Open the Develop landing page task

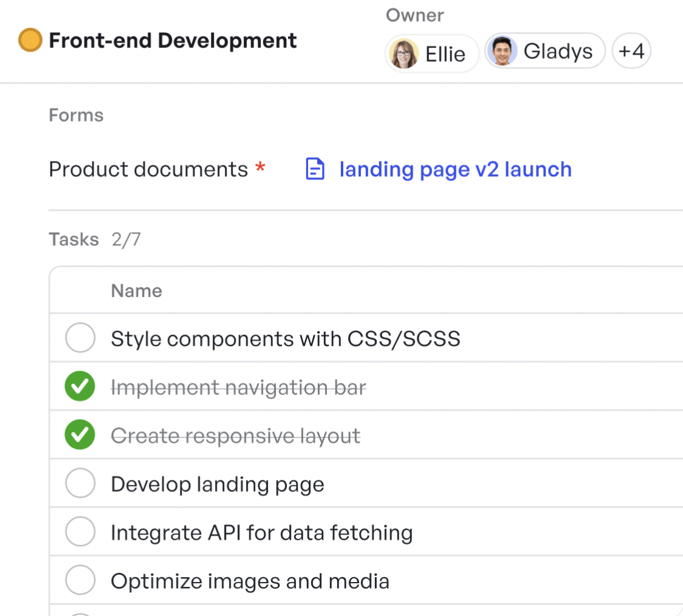tap(218, 485)
